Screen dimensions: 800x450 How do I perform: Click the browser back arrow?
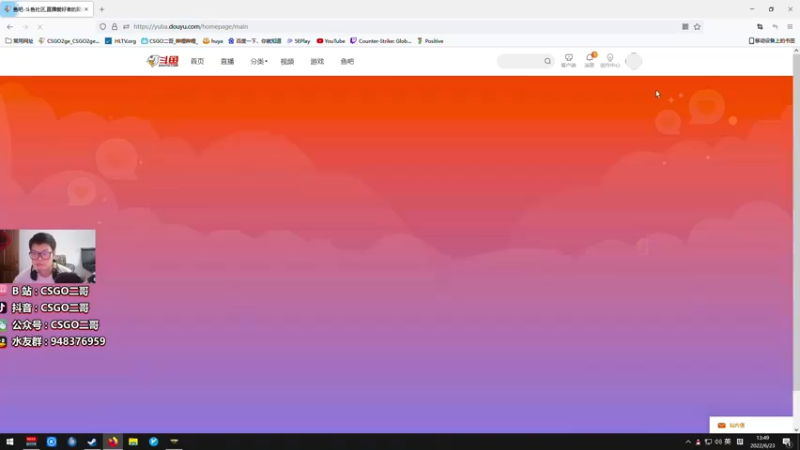point(10,27)
